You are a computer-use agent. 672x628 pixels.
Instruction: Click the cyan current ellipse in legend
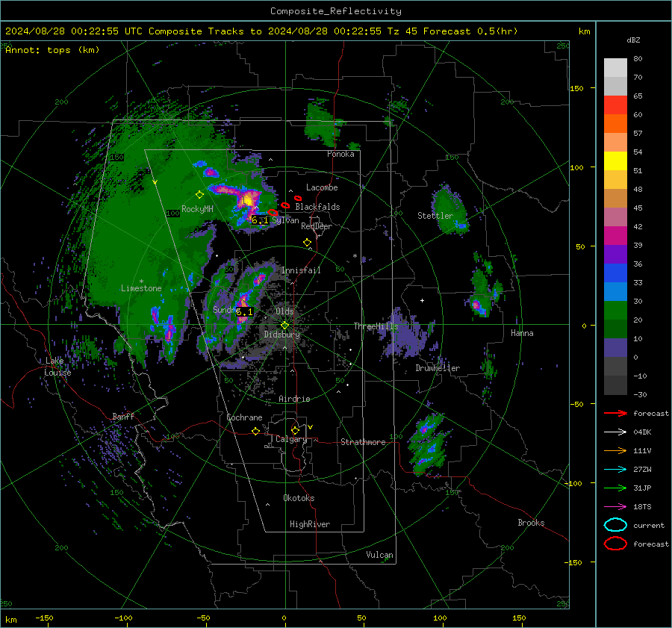pyautogui.click(x=615, y=525)
